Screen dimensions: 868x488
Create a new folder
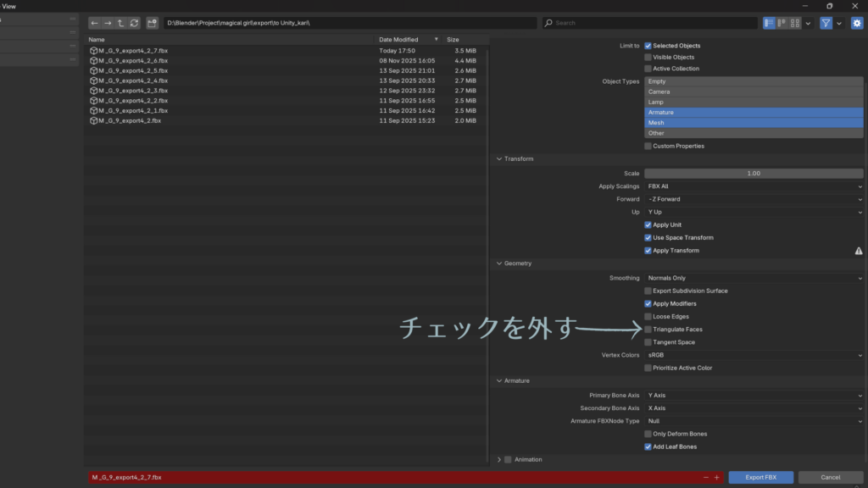(152, 23)
